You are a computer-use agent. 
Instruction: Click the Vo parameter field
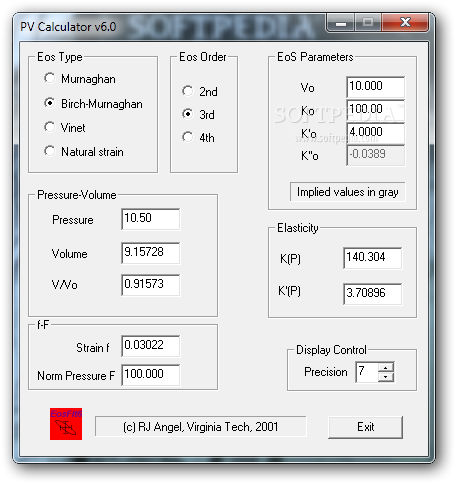[376, 87]
